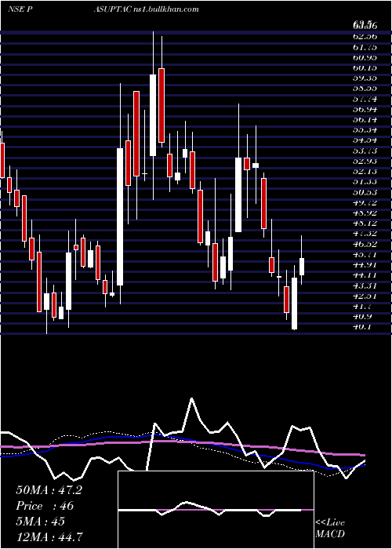392x549 pixels.
Task: Click the <<Live MACD label
Action: [330, 529]
